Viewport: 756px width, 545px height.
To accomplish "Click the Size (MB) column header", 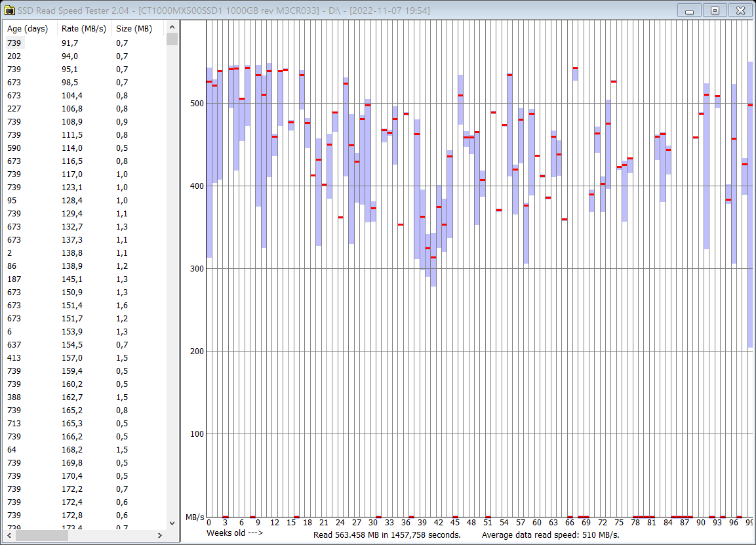I will click(x=137, y=28).
